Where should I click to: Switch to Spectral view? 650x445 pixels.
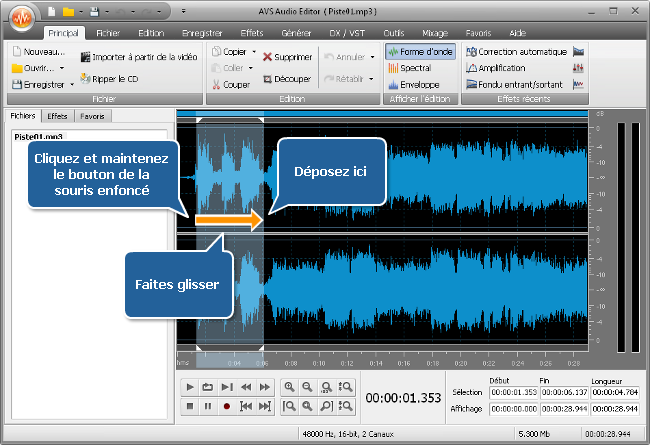[413, 68]
